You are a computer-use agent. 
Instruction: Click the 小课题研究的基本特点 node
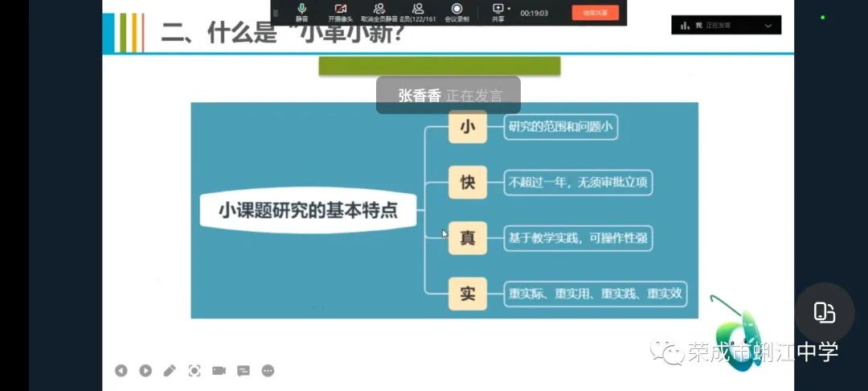coord(309,211)
